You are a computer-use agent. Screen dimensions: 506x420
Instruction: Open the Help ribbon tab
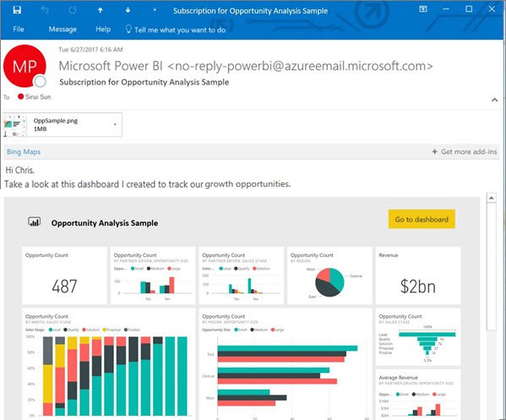(103, 29)
